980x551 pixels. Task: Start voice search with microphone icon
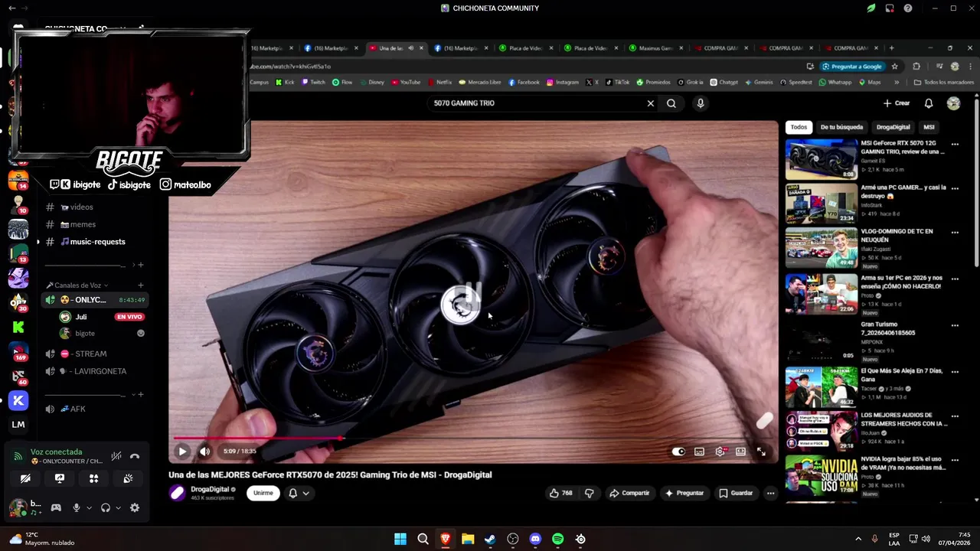(x=700, y=103)
